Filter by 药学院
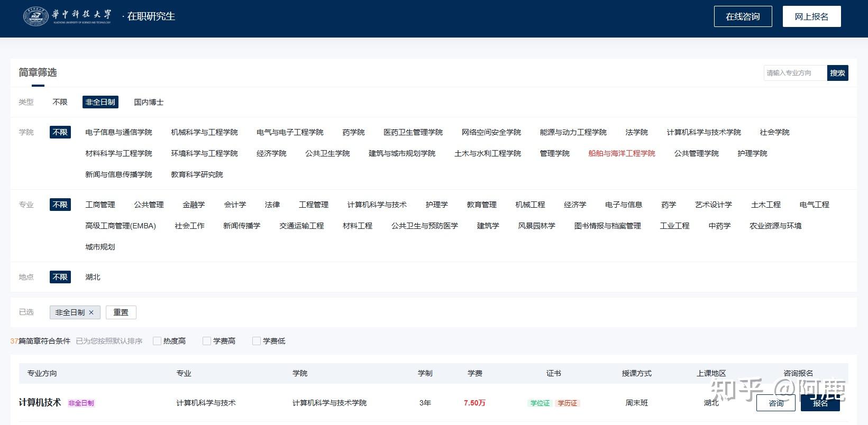The width and height of the screenshot is (868, 425). click(x=353, y=132)
